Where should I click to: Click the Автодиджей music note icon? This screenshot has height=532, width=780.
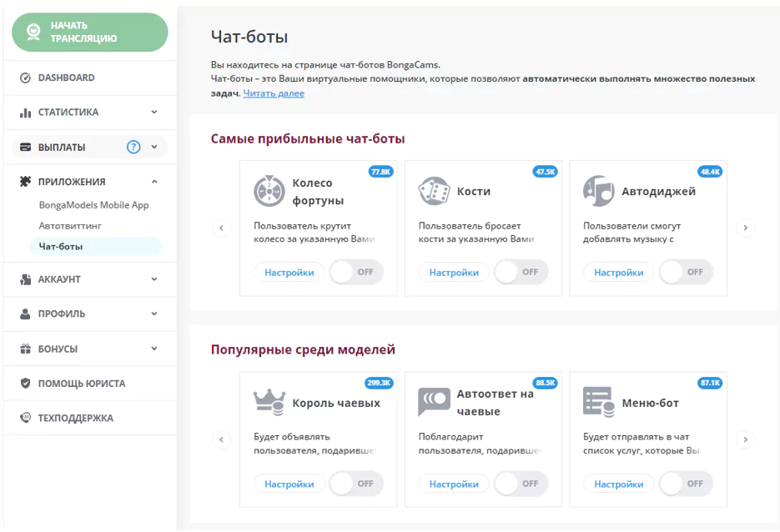598,191
